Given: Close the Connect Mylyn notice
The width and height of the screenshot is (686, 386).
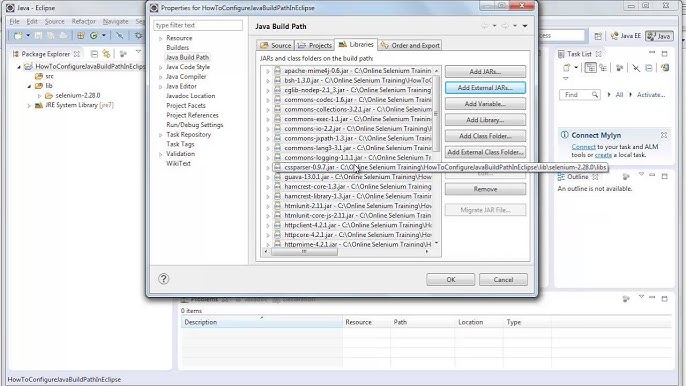Looking at the screenshot, I should (x=664, y=135).
